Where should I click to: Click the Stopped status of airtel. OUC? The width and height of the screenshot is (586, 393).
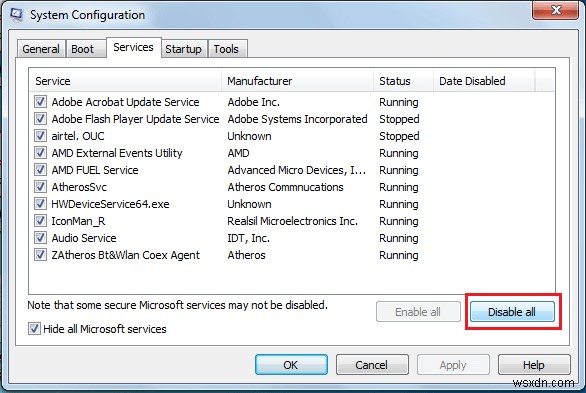[x=399, y=136]
